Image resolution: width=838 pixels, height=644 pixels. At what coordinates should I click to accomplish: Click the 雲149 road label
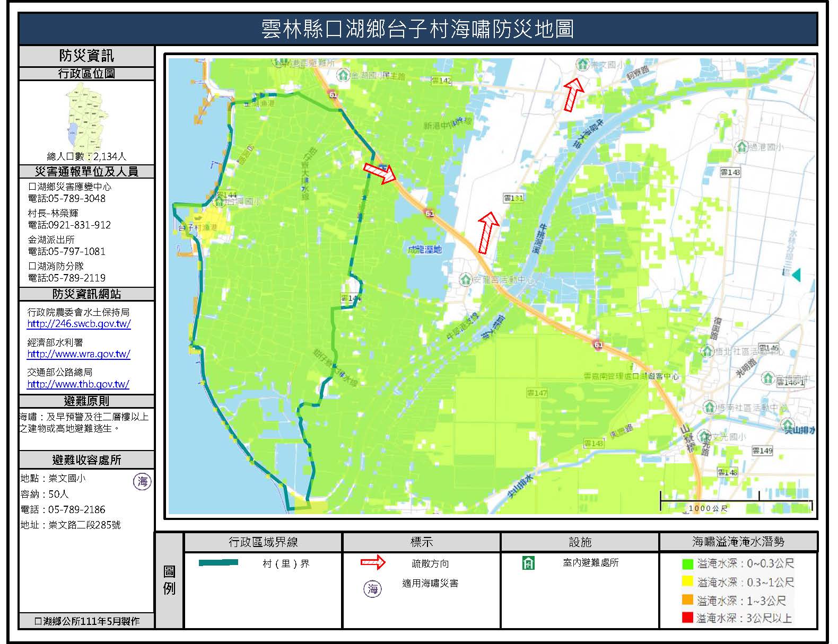point(762,451)
